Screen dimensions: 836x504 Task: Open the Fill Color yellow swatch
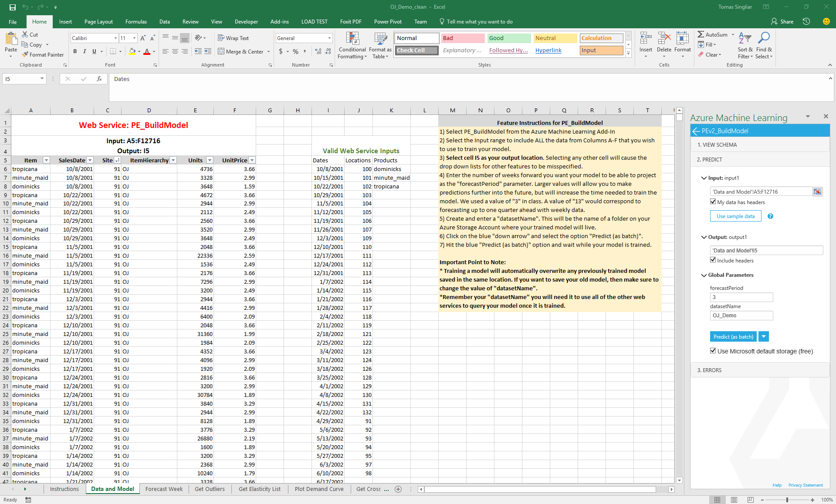(132, 51)
